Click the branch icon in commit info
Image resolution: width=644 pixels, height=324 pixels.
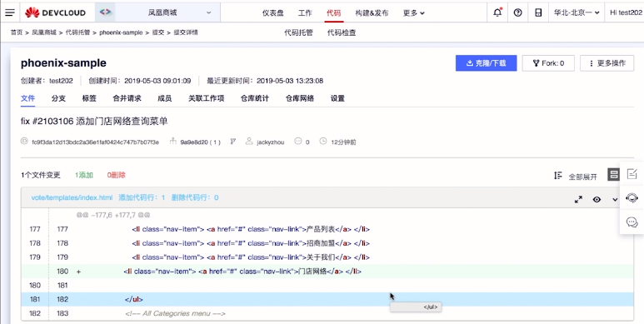pyautogui.click(x=233, y=142)
